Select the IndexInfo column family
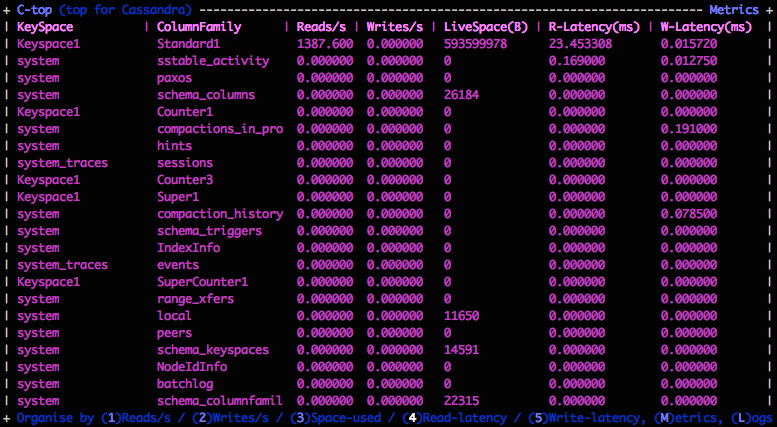 188,248
